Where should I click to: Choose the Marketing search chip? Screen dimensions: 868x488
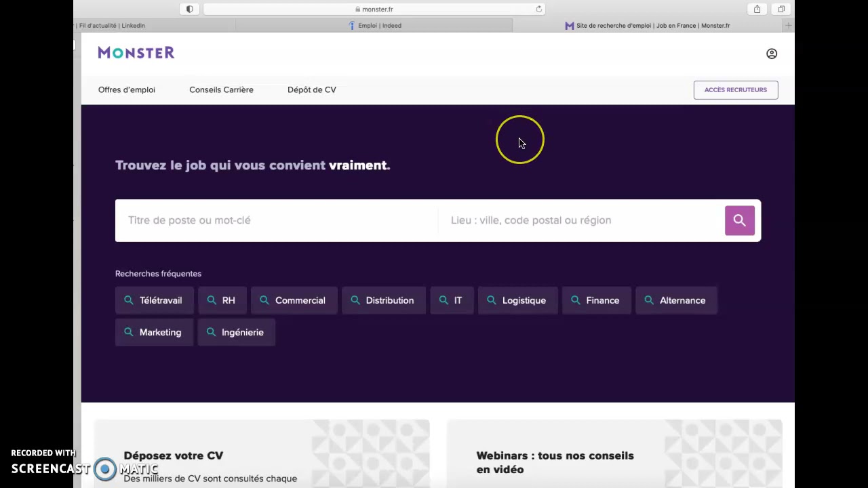(154, 332)
